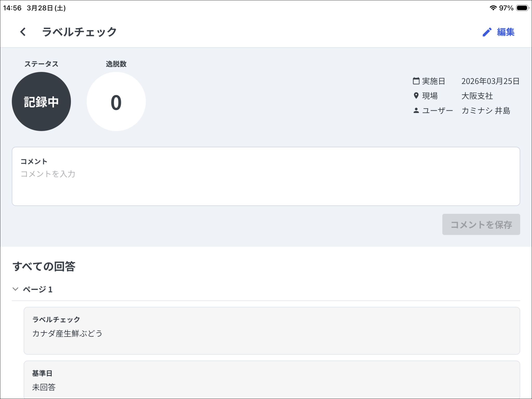Click the person icon beside ユーザー
The width and height of the screenshot is (532, 399).
(x=416, y=111)
